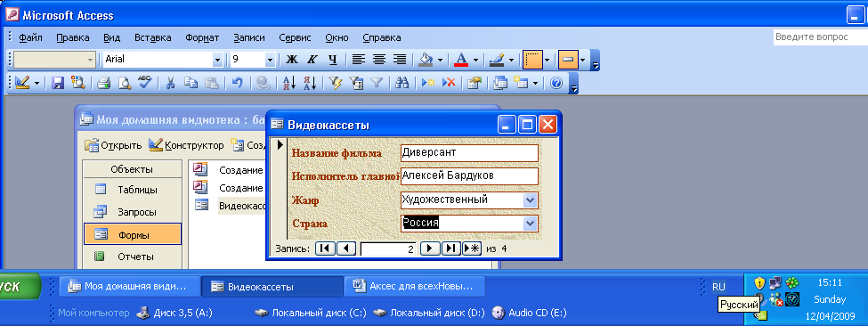
Task: Toggle italic formatting (К)
Action: pyautogui.click(x=312, y=60)
